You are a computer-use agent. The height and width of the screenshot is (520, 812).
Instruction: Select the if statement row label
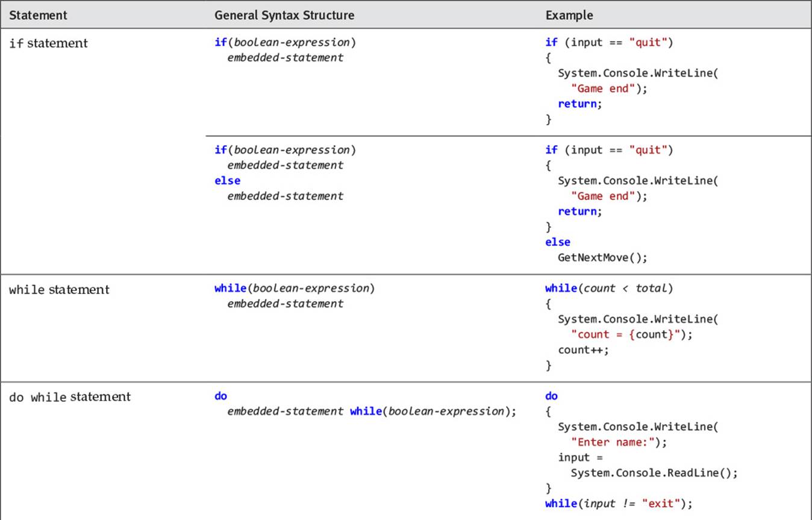click(x=48, y=43)
